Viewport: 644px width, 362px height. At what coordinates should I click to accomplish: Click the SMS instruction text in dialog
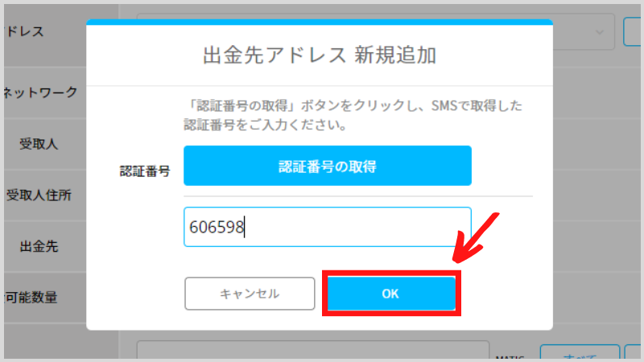point(353,115)
